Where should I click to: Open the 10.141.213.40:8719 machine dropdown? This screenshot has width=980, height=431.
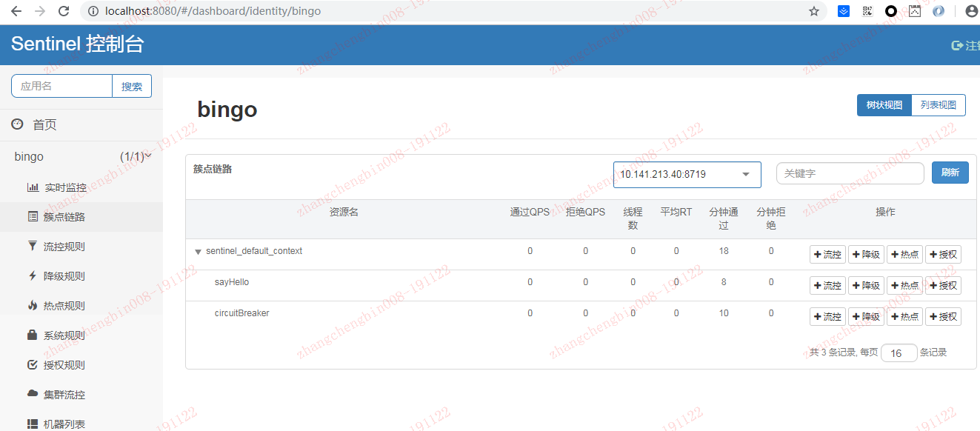point(687,175)
